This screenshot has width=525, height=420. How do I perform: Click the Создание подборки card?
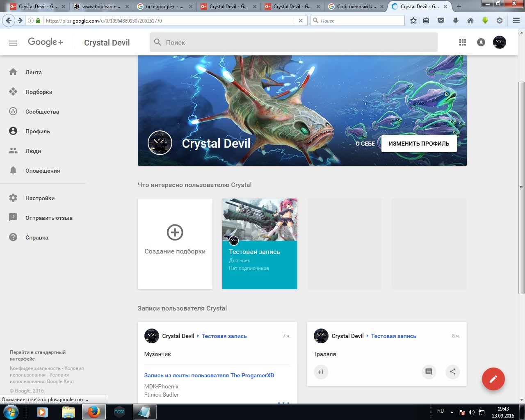click(x=175, y=244)
